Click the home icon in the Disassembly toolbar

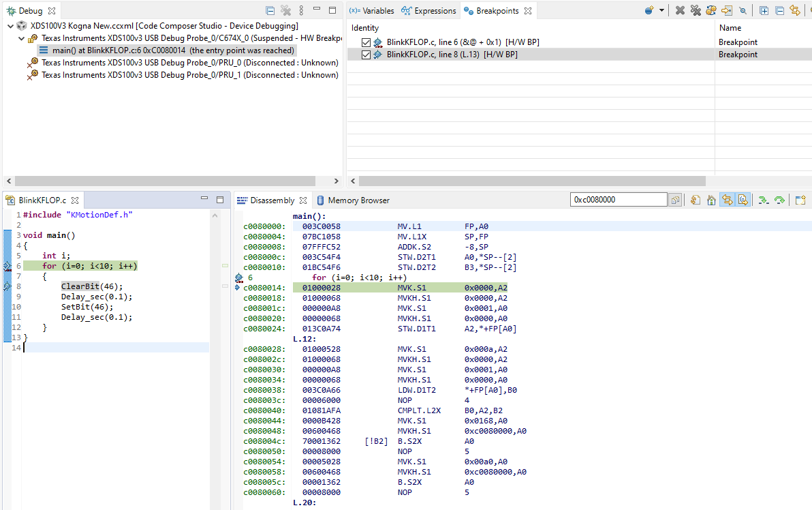pyautogui.click(x=711, y=200)
